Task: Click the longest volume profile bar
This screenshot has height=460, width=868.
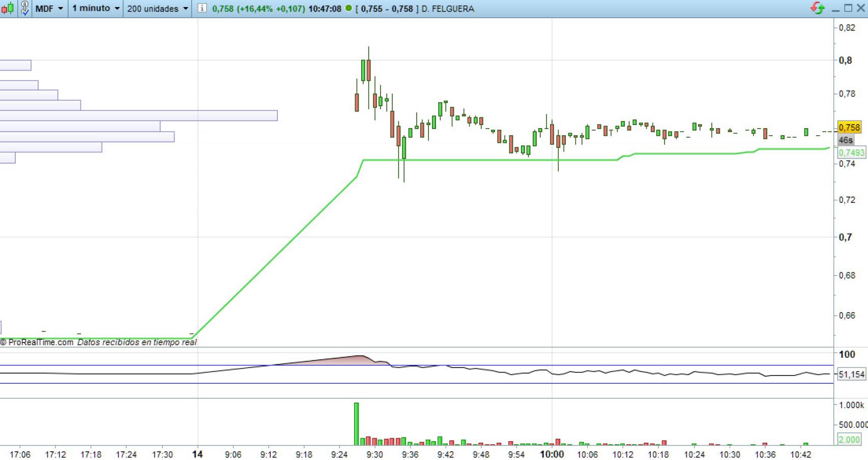Action: pos(138,116)
